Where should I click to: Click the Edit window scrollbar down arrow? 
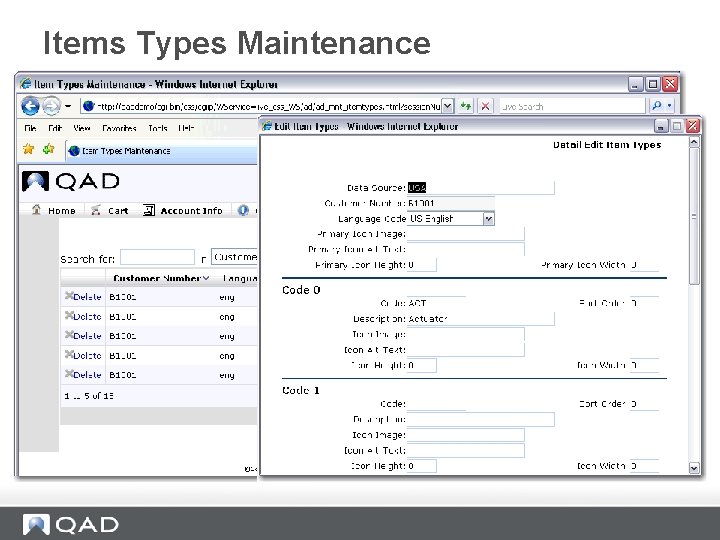coord(694,468)
